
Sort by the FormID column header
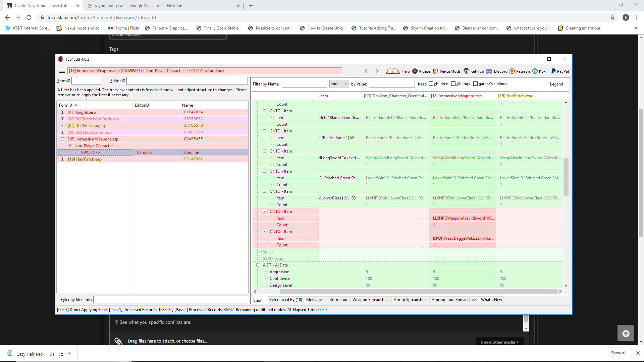point(95,105)
